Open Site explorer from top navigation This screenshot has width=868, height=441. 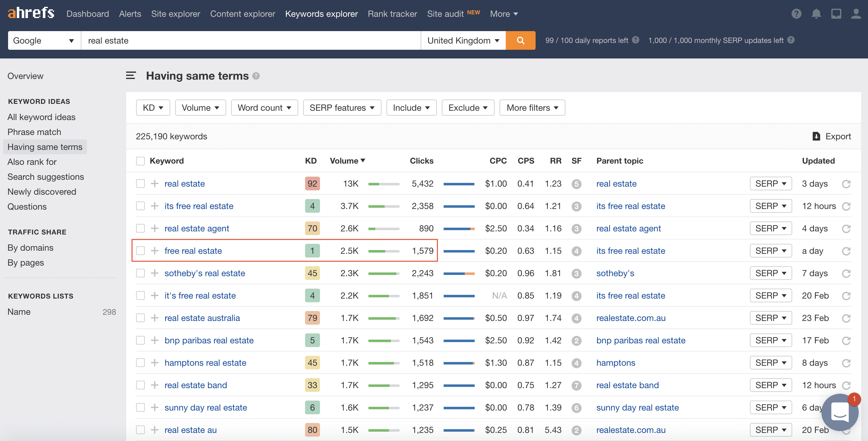click(x=176, y=14)
